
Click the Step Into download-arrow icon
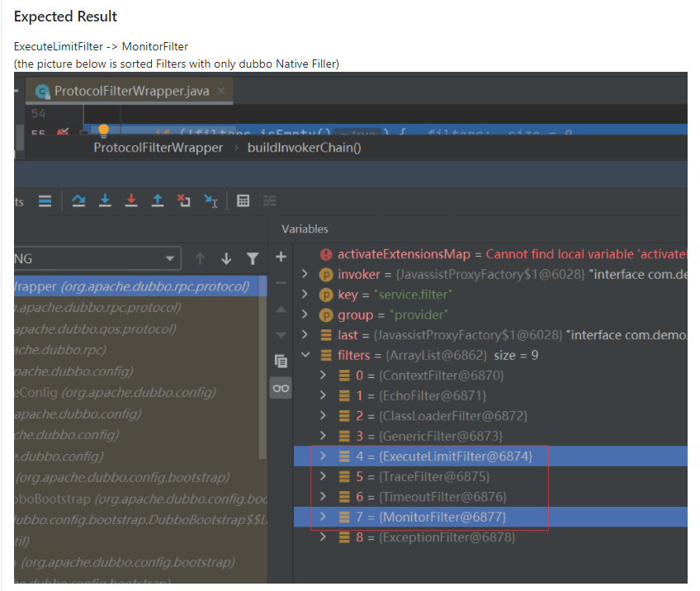pyautogui.click(x=105, y=201)
